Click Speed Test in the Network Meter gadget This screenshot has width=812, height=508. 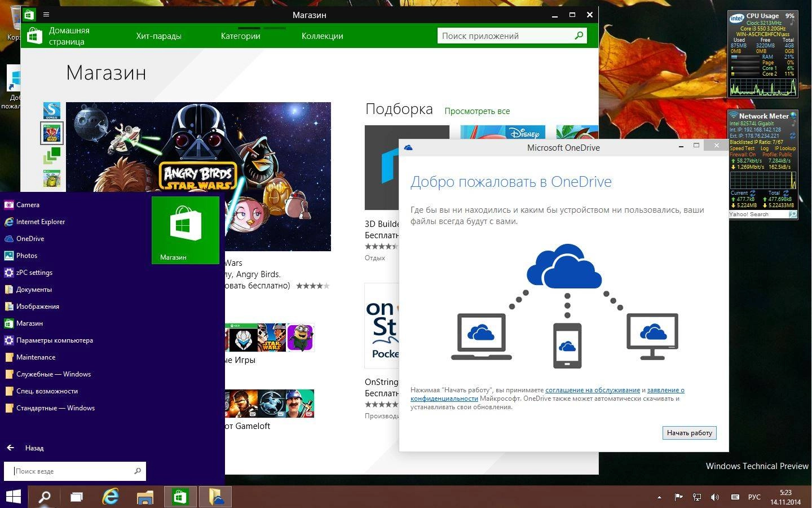click(742, 148)
